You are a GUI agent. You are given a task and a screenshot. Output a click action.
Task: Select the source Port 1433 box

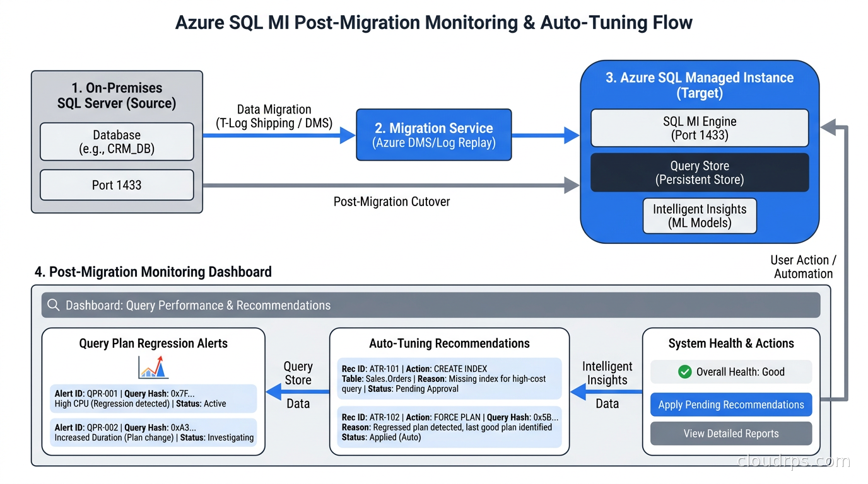click(117, 185)
